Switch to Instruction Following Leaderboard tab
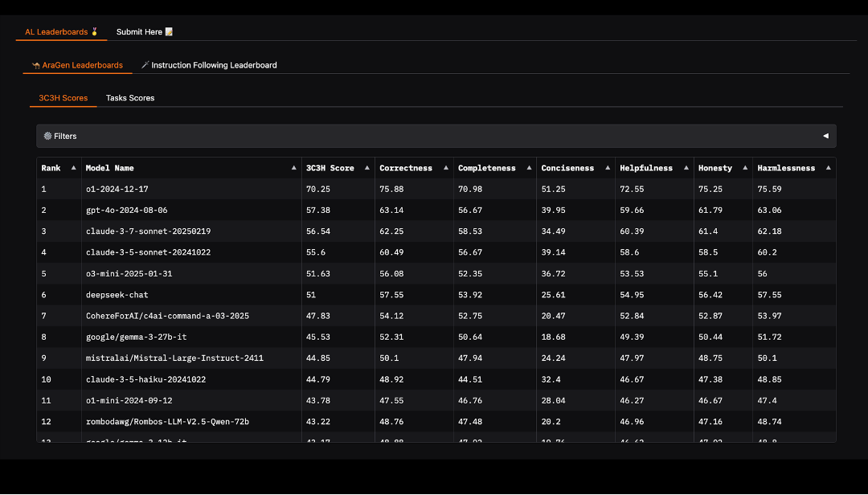The width and height of the screenshot is (868, 495). 209,65
